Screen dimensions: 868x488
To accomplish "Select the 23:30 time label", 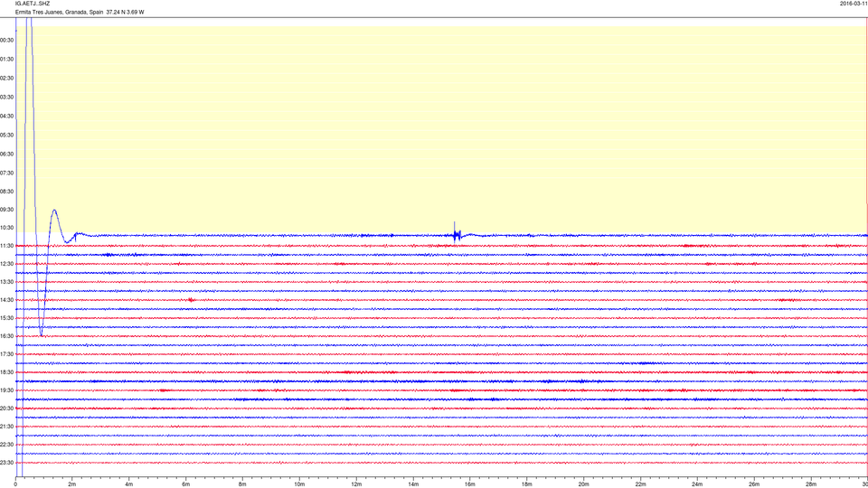I will (6, 463).
